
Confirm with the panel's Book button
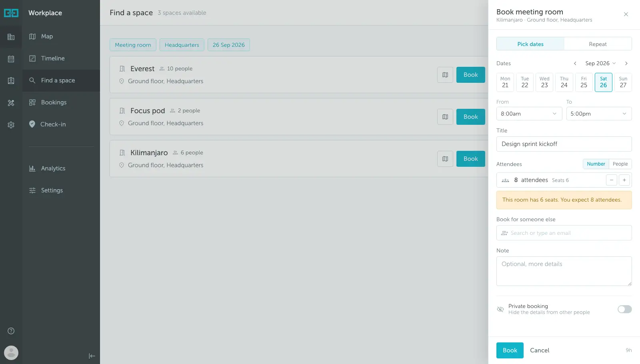click(510, 350)
